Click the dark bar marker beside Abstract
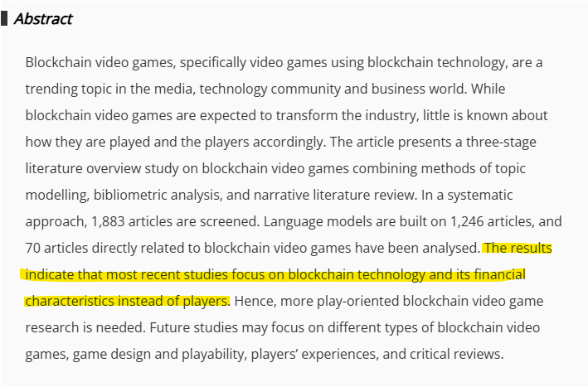Viewport: 588px width, 387px height. tap(5, 18)
